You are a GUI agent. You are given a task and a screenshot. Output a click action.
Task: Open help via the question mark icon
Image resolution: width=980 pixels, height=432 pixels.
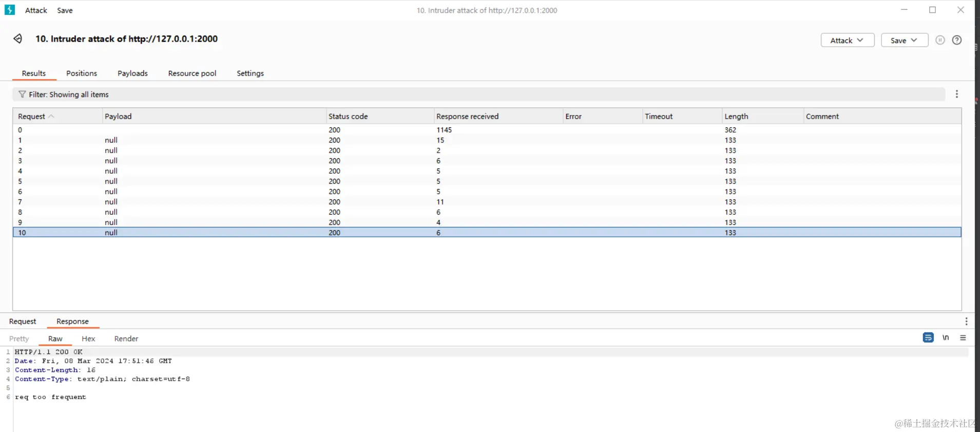coord(957,40)
